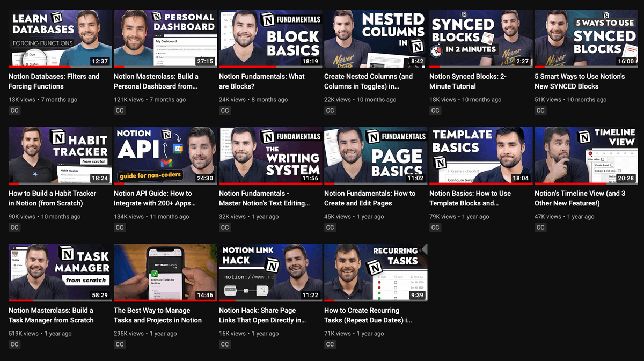Open the Nested Columns video thumbnail
The width and height of the screenshot is (644, 361).
376,39
